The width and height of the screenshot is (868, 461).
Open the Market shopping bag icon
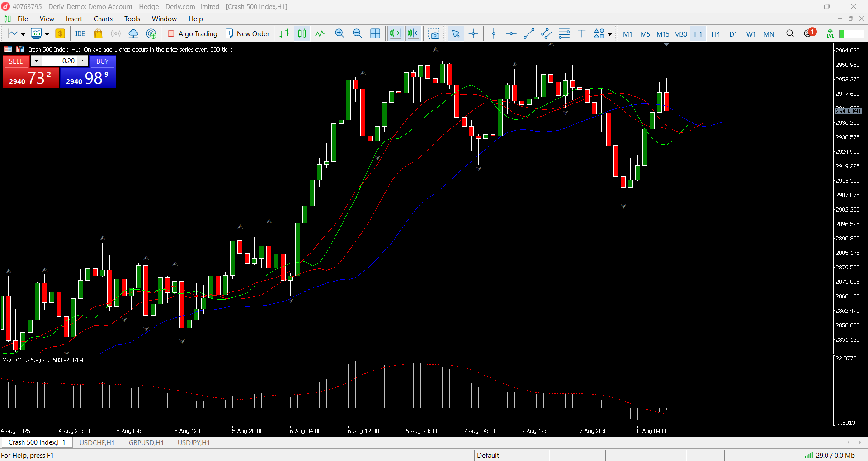point(98,34)
